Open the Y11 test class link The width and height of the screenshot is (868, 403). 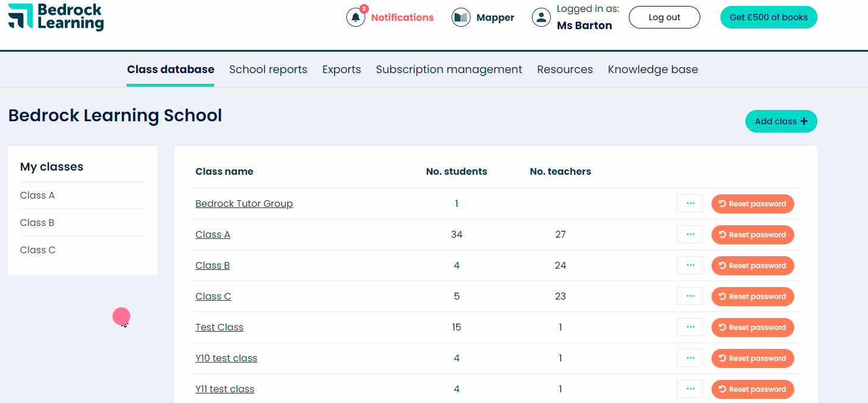coord(225,389)
